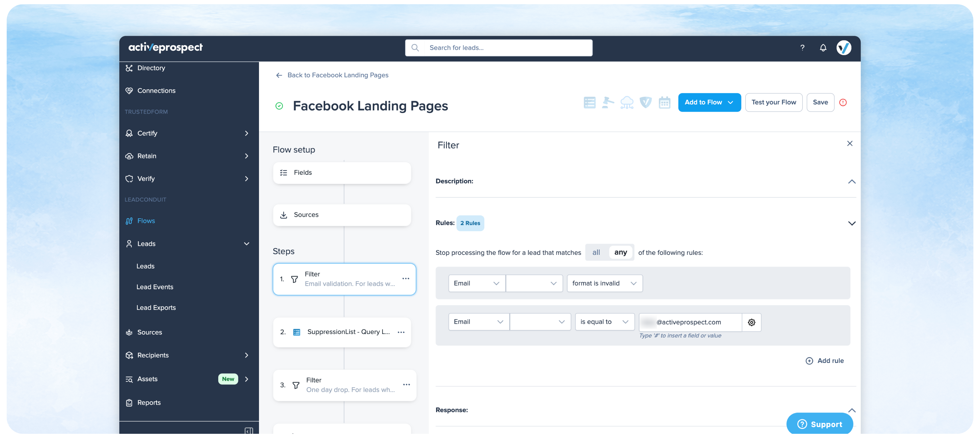Open Sources card in Flow setup
This screenshot has width=980, height=438.
coord(342,215)
